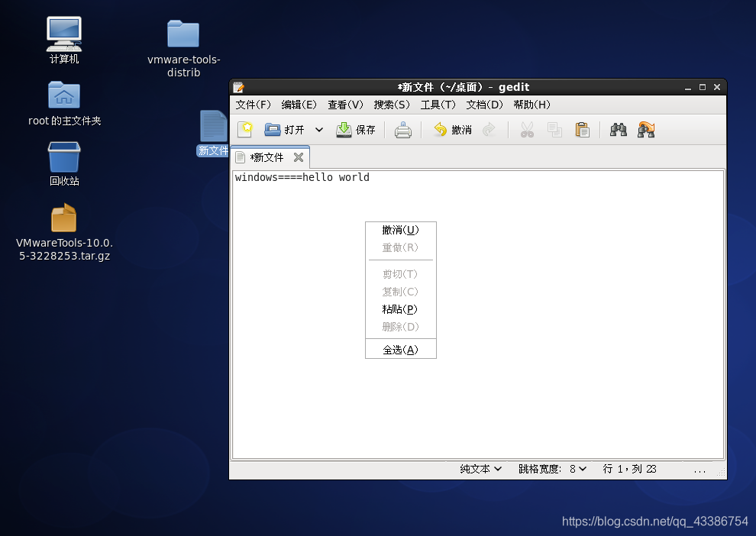
Task: Click the text line windows====hello world
Action: pos(302,177)
